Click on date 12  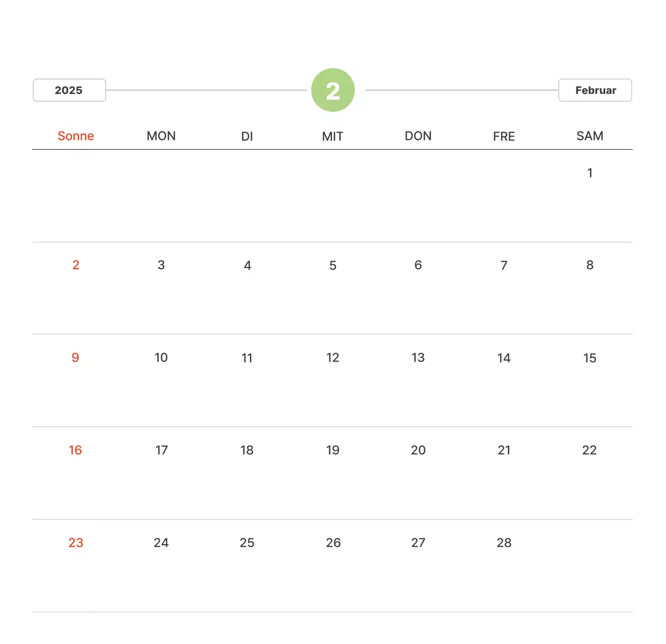tap(333, 358)
